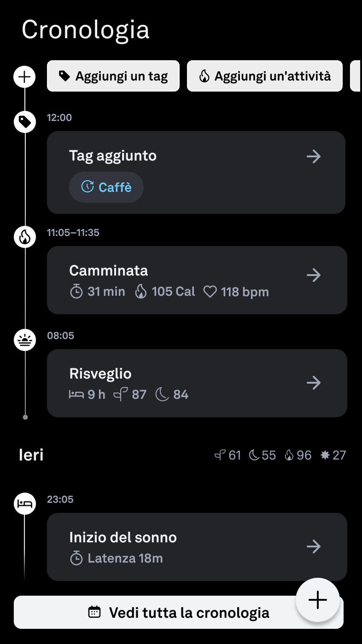The image size is (362, 644).
Task: Click the Camminata card title
Action: (109, 270)
